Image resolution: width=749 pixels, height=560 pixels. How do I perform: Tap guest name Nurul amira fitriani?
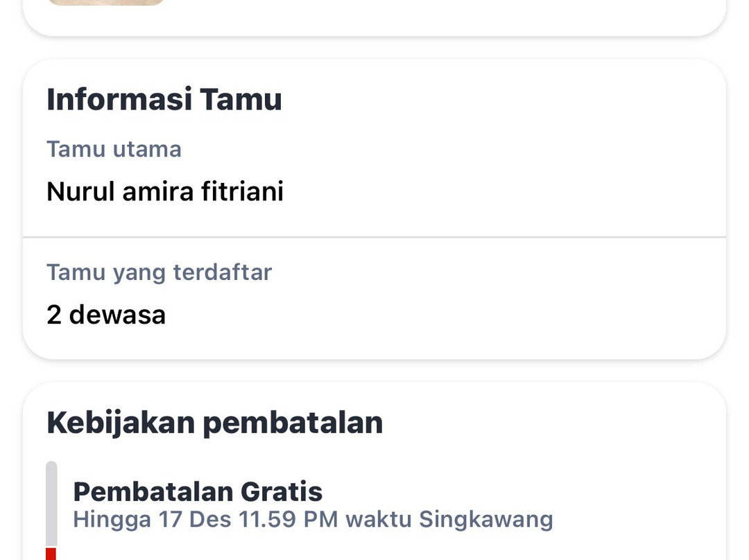point(165,191)
